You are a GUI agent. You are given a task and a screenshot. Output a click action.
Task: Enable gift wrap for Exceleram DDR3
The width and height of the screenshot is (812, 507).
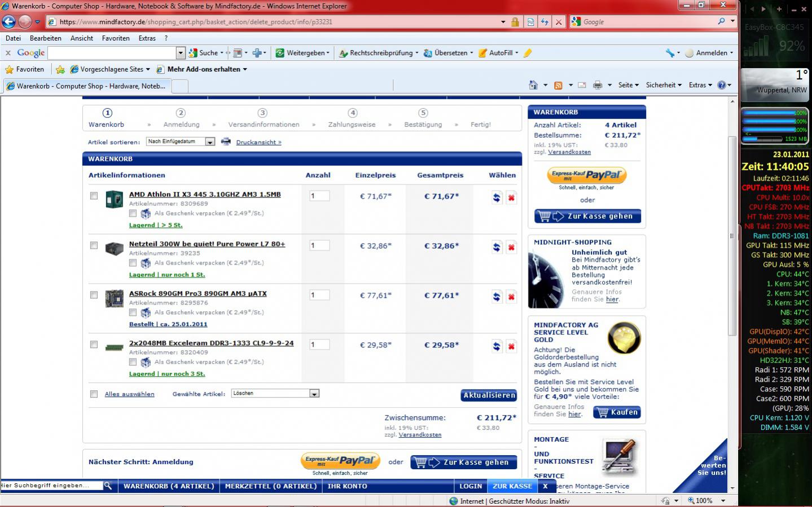point(133,362)
